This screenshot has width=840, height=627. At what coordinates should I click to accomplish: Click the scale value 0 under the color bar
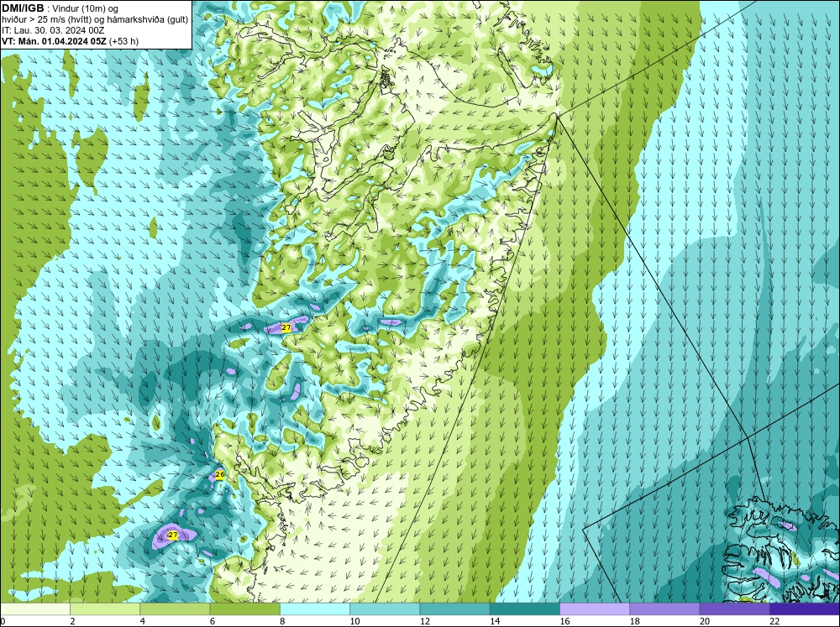[3, 621]
